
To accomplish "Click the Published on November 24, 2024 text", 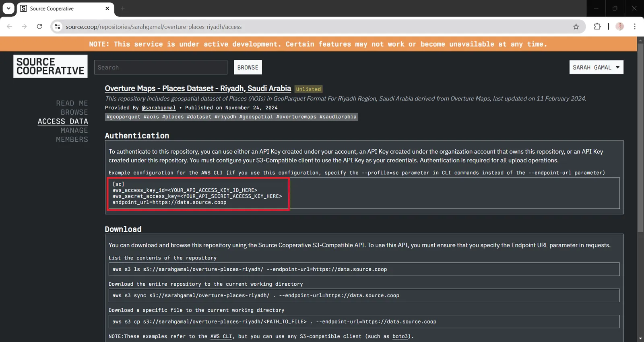I will click(x=231, y=108).
